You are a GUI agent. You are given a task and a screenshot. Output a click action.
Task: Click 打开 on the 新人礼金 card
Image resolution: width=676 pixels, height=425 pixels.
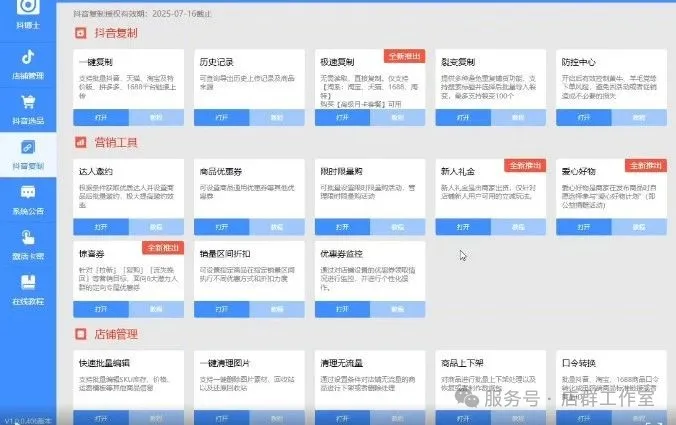tap(462, 227)
